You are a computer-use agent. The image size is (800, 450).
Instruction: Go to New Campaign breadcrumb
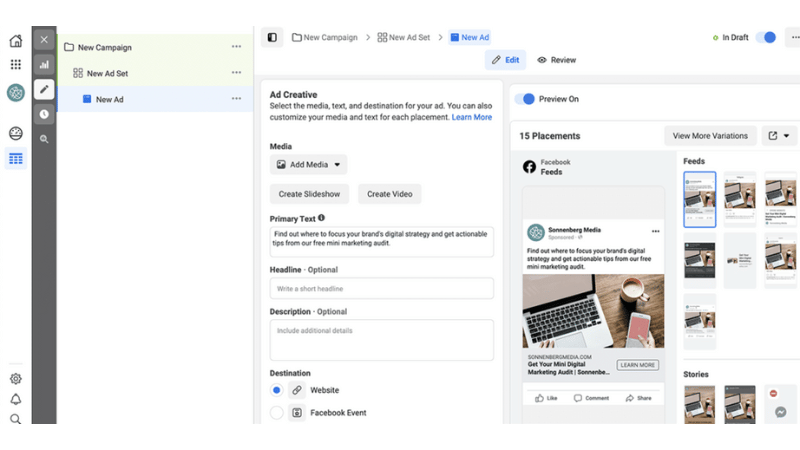coord(325,37)
